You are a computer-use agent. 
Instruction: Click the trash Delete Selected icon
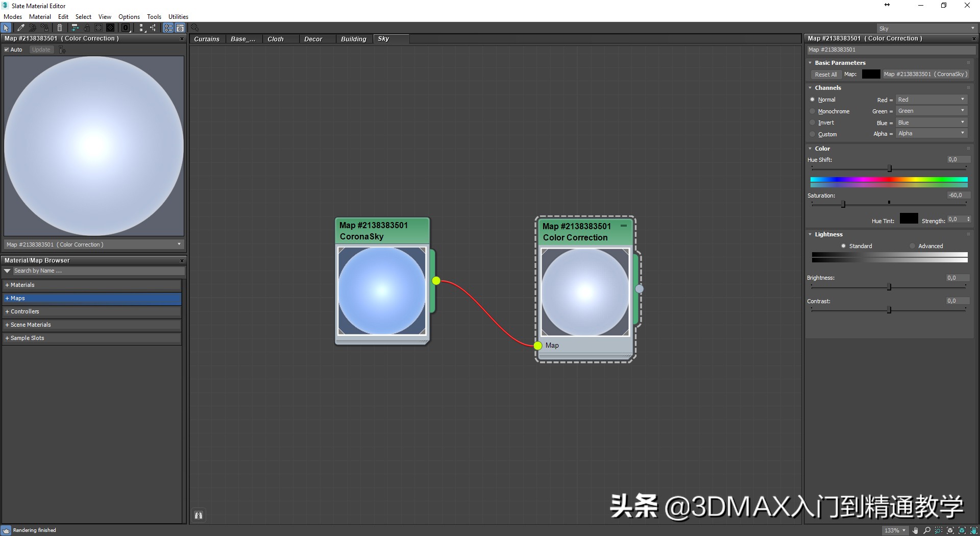coord(60,28)
